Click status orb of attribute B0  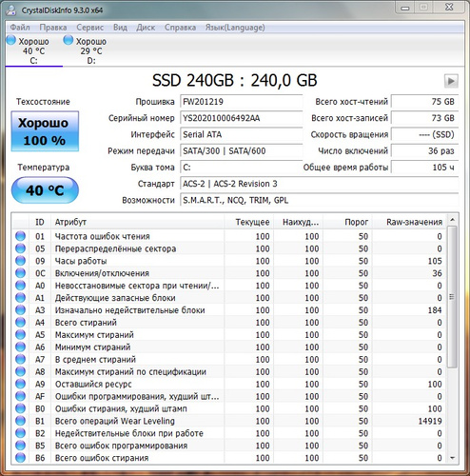pyautogui.click(x=21, y=408)
